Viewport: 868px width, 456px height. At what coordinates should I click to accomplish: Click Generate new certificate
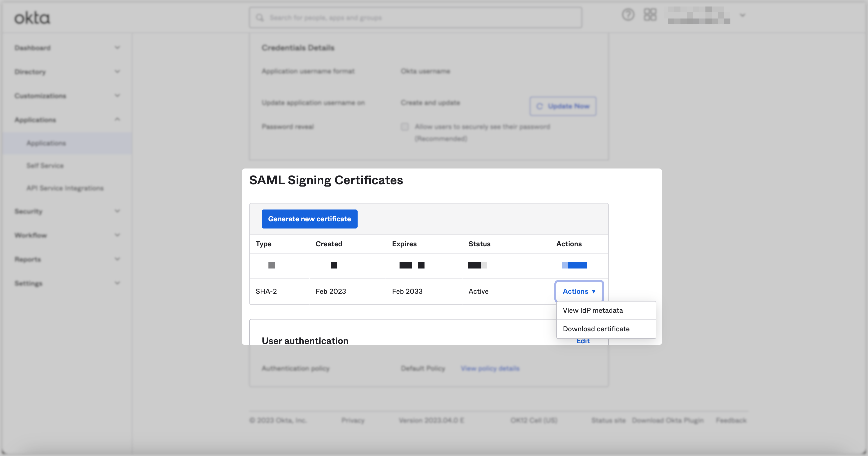pos(309,219)
